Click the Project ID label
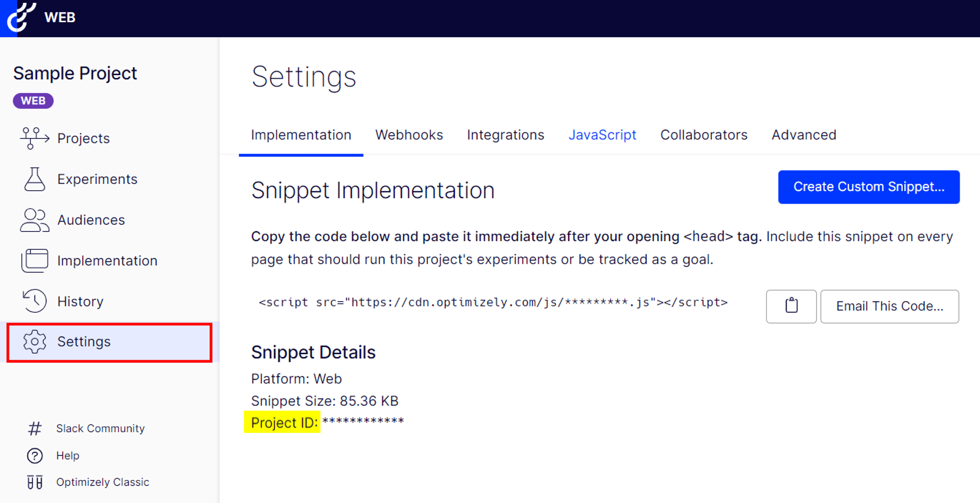The image size is (980, 503). point(284,423)
